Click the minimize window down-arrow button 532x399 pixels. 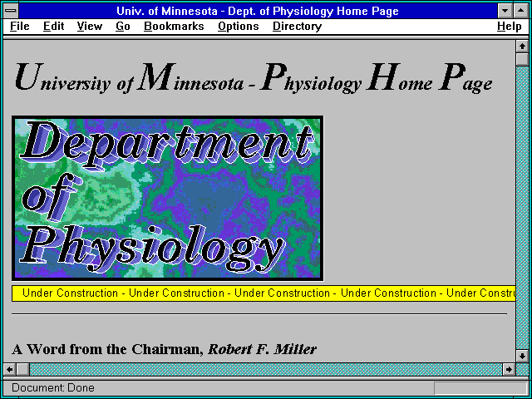(x=505, y=11)
